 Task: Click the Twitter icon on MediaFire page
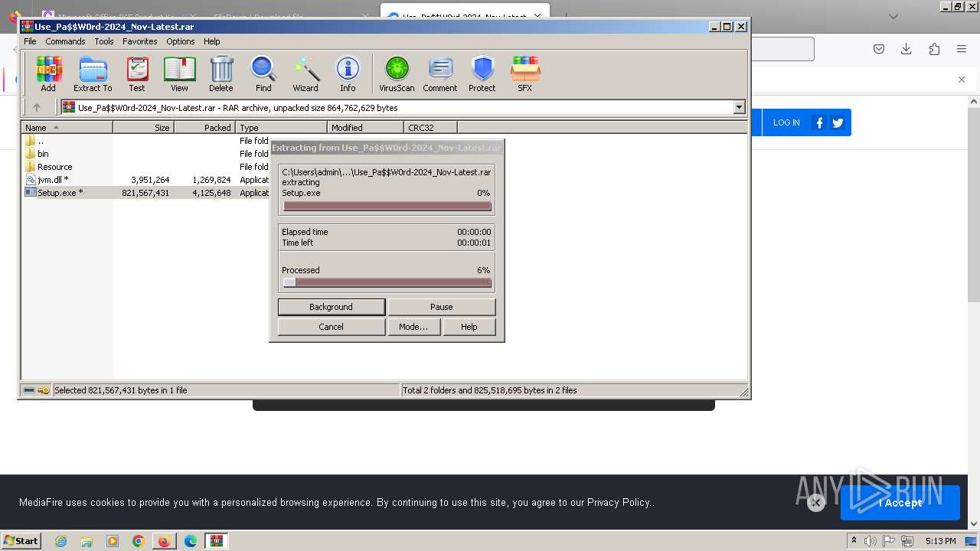838,122
